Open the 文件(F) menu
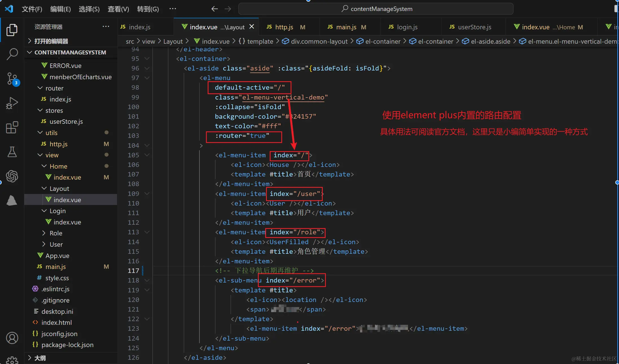619x364 pixels. coord(32,9)
